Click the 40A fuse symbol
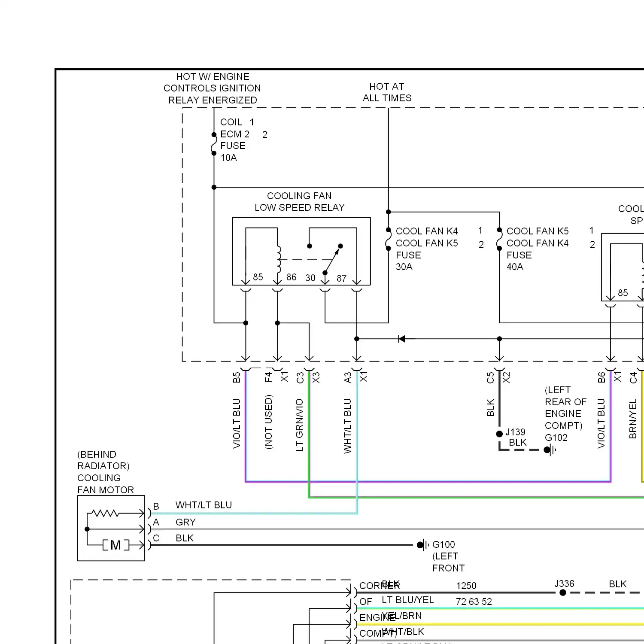 pyautogui.click(x=499, y=239)
